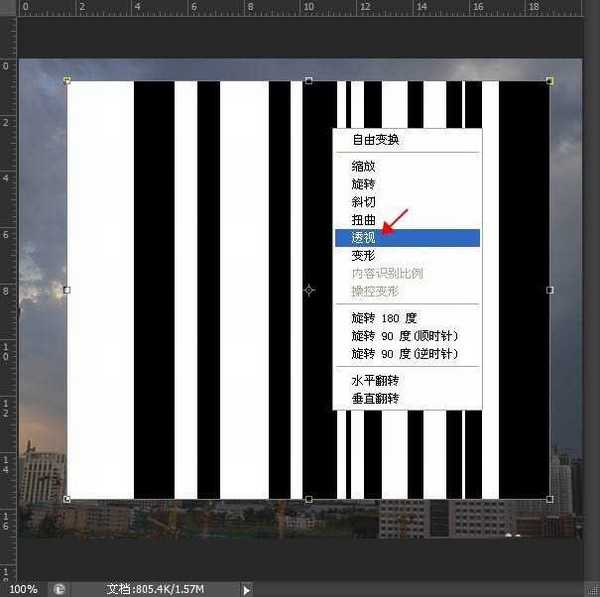Viewport: 600px width, 597px height.
Task: Click the bottom-left transform corner handle
Action: 67,498
